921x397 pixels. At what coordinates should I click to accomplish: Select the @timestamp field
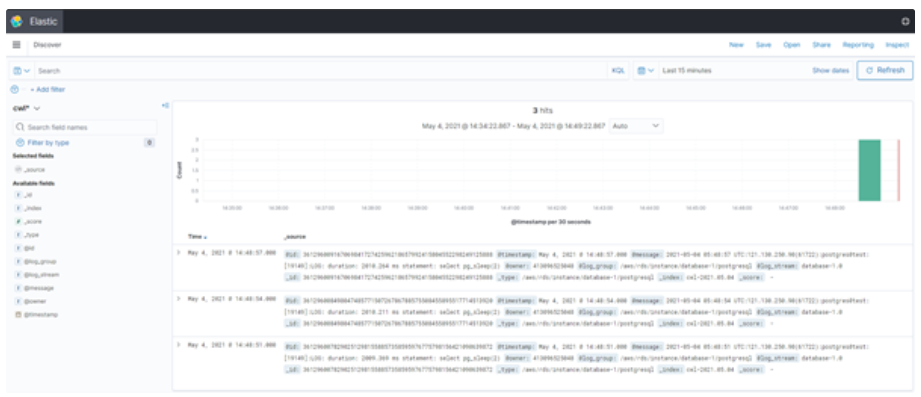[x=41, y=315]
